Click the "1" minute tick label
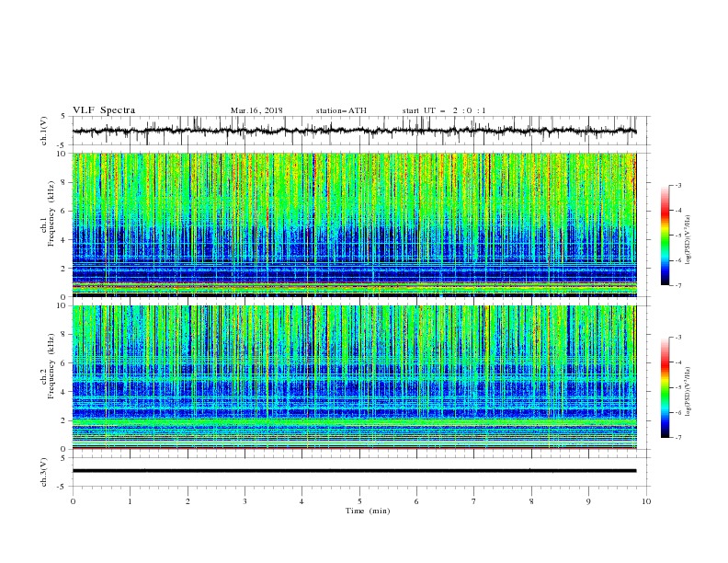Image resolution: width=728 pixels, height=563 pixels. coord(130,501)
